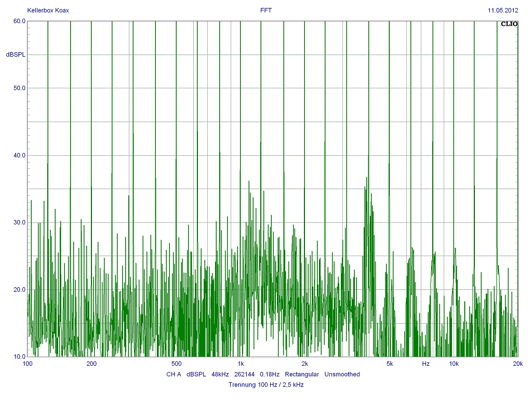Click the 'Hz' unit on the x-axis
532x399 pixels.
click(426, 364)
